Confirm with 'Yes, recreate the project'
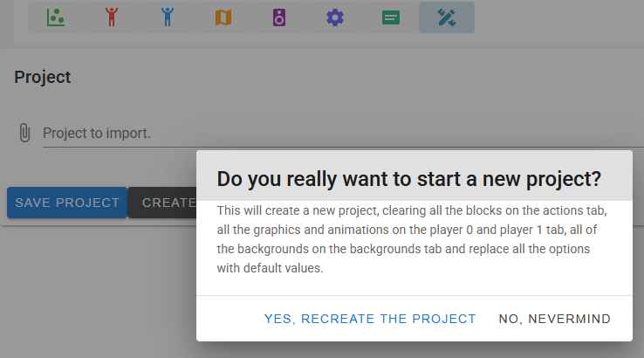The image size is (644, 358). (x=370, y=319)
